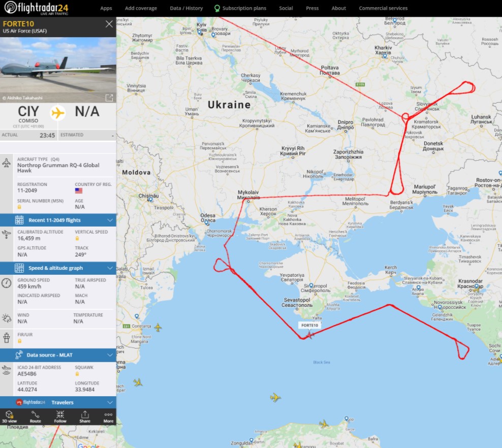Screen dimensions: 502x448
Task: Click the locked serial number padlock
Action: 19,207
